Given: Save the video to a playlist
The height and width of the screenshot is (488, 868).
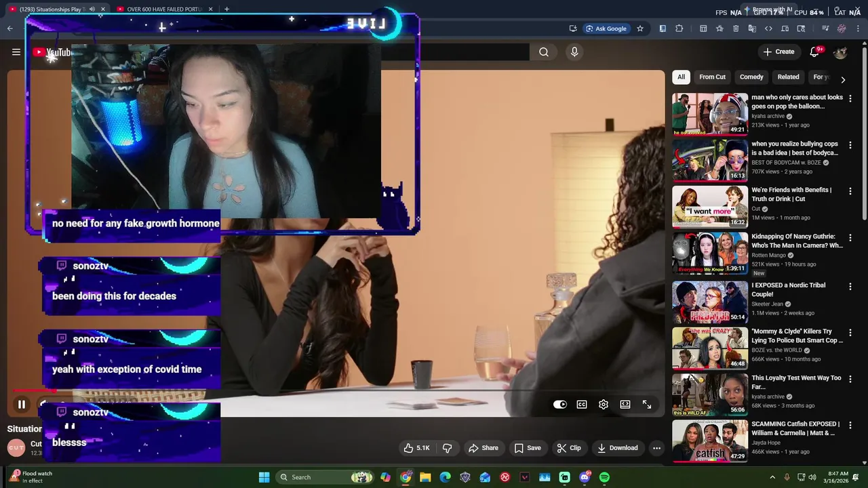Looking at the screenshot, I should click(x=528, y=448).
